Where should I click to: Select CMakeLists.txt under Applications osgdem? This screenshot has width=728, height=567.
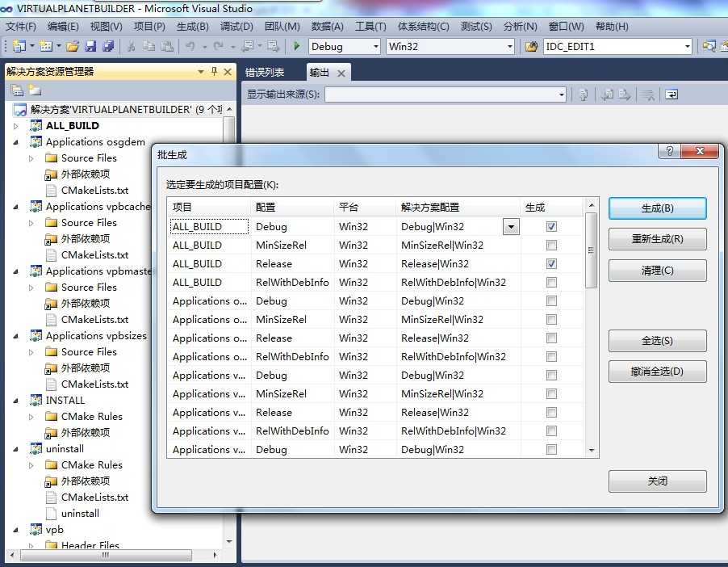pyautogui.click(x=94, y=191)
